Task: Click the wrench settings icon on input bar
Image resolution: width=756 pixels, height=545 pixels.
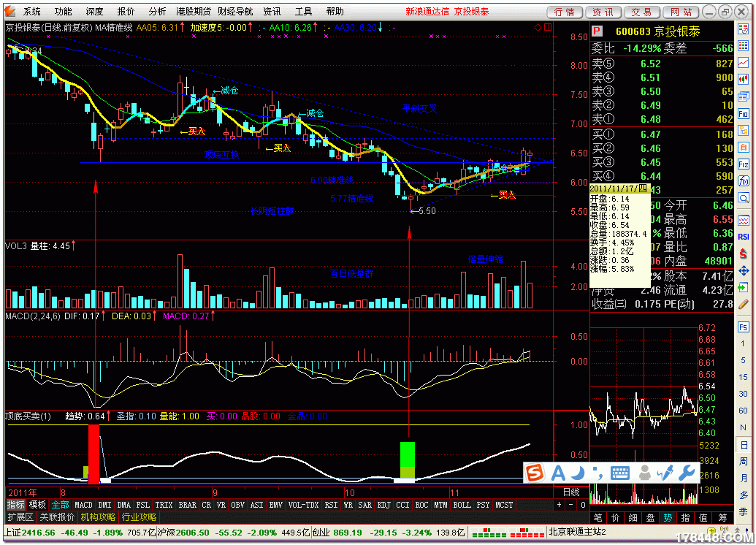Action: click(x=687, y=473)
